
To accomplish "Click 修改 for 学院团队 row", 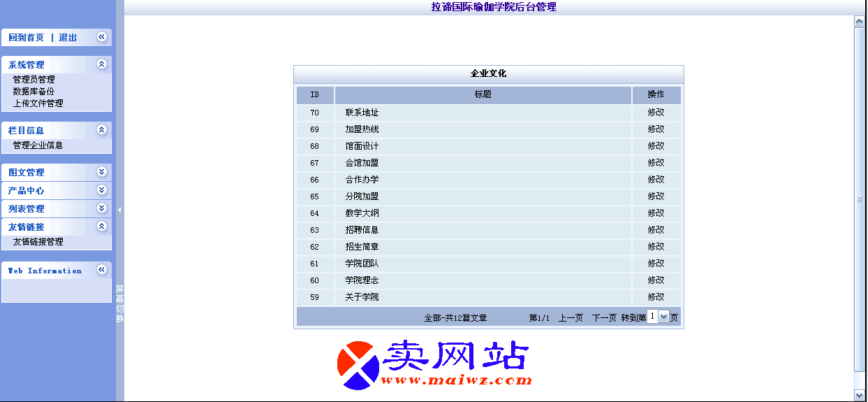I will [x=656, y=264].
